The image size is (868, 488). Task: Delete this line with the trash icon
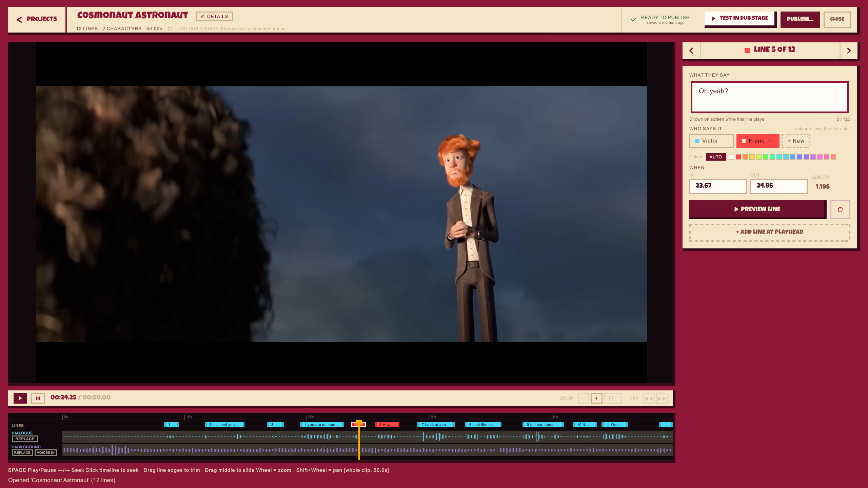point(840,209)
